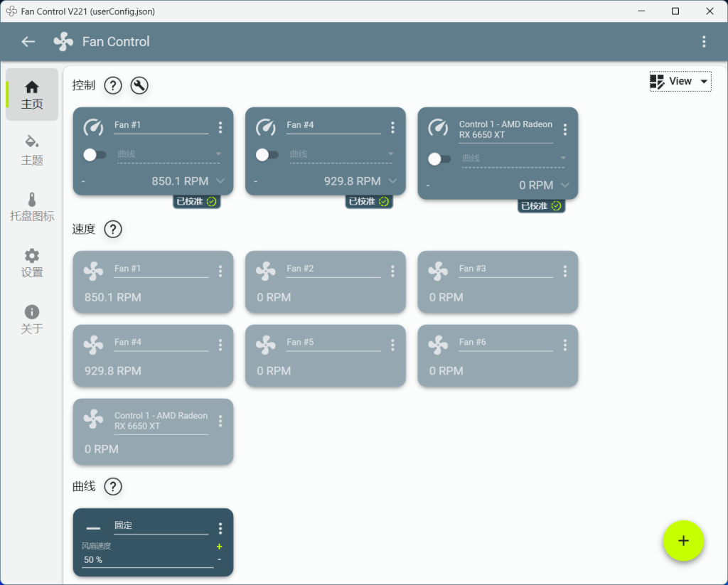
Task: Increase 风扇速度 with the green plus
Action: 219,547
